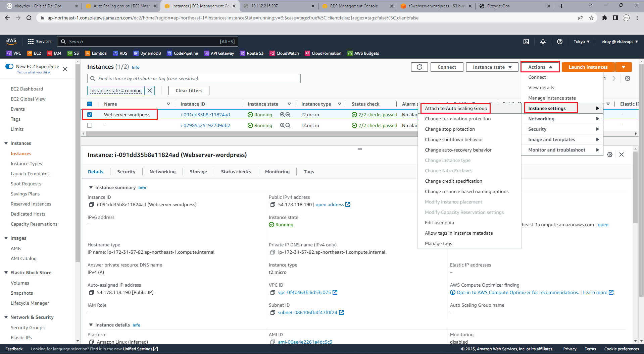Open EC2 shortcut in favorites bar
This screenshot has height=354, width=644.
click(x=34, y=53)
